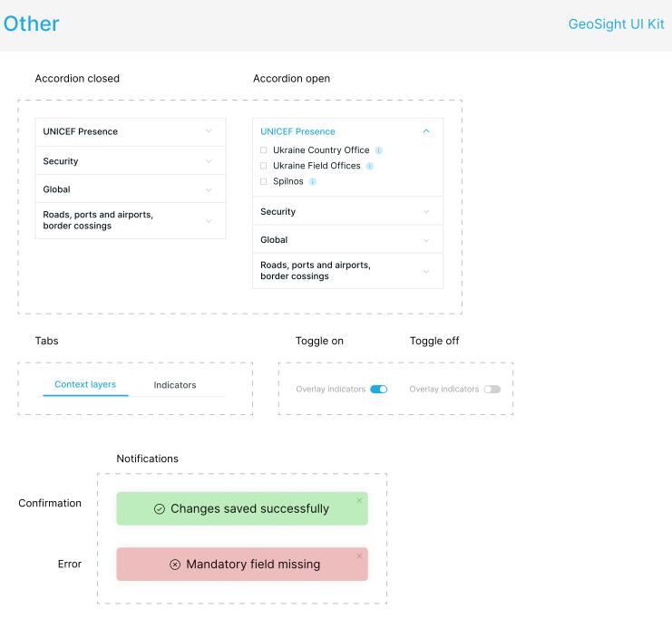
Task: Enable the disabled Overlay indicators toggle
Action: tap(492, 390)
